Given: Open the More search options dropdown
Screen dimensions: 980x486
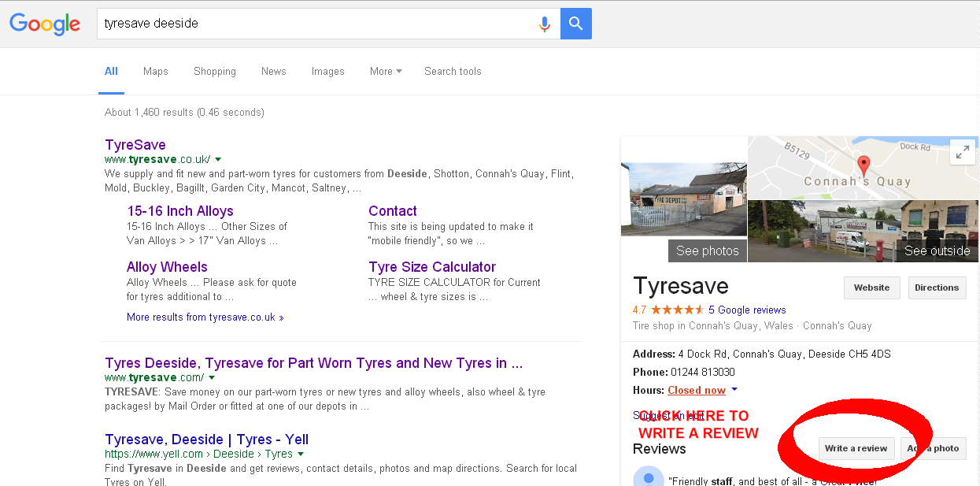Looking at the screenshot, I should [386, 71].
